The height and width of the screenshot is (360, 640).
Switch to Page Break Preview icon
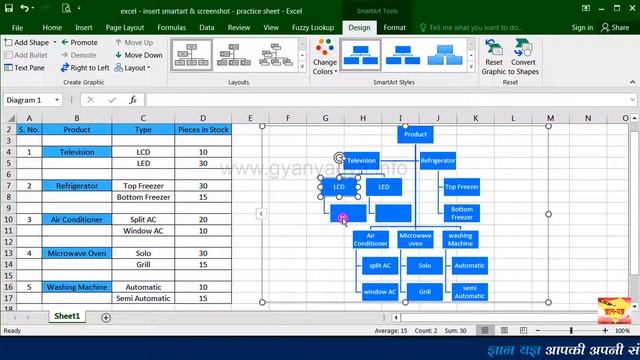524,331
